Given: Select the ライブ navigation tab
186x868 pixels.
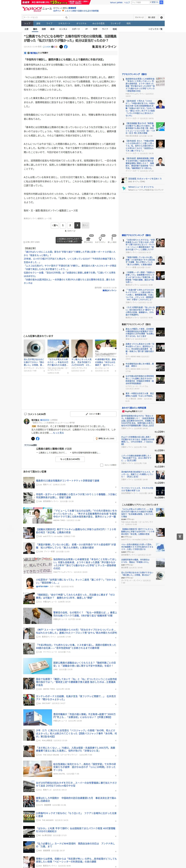Looking at the screenshot, I should (x=49, y=24).
